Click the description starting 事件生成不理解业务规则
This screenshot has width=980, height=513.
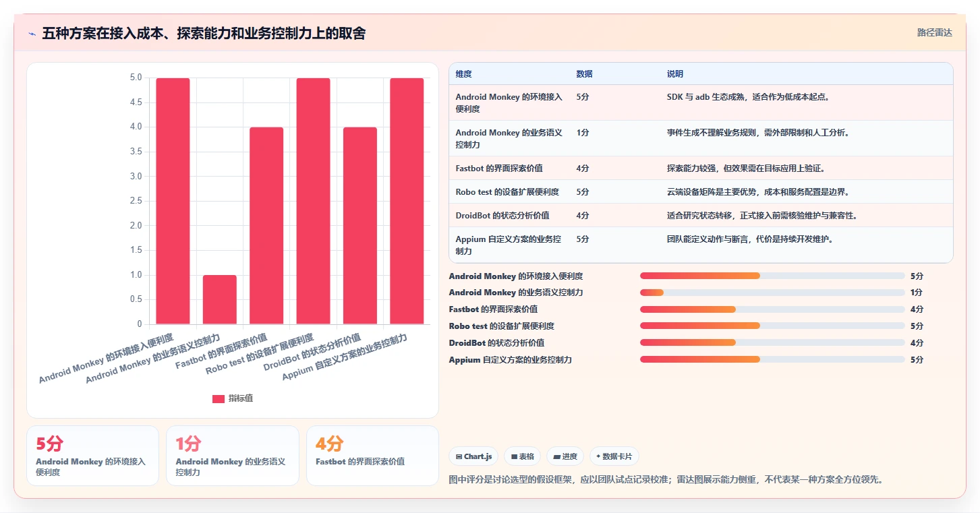click(758, 133)
